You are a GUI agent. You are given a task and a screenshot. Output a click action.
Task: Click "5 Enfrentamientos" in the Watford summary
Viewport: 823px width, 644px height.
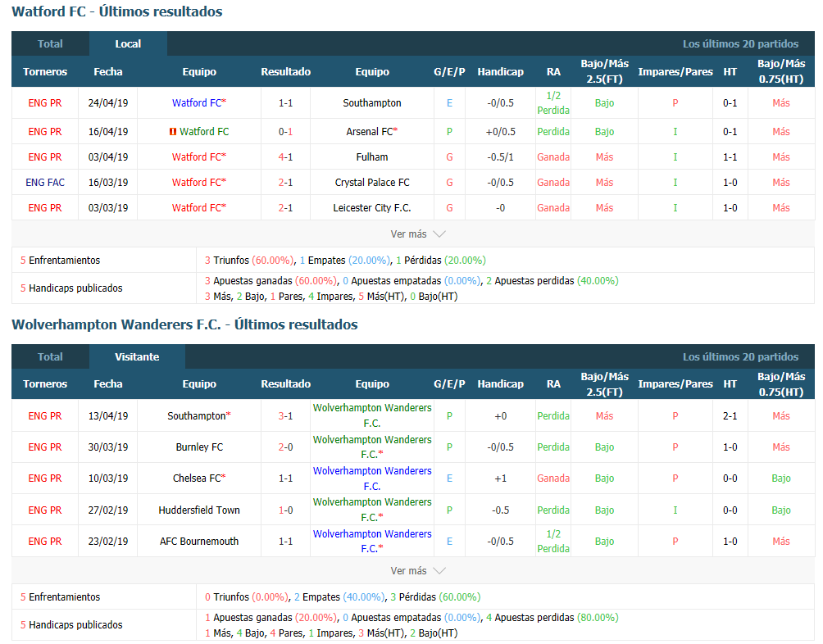click(x=61, y=260)
